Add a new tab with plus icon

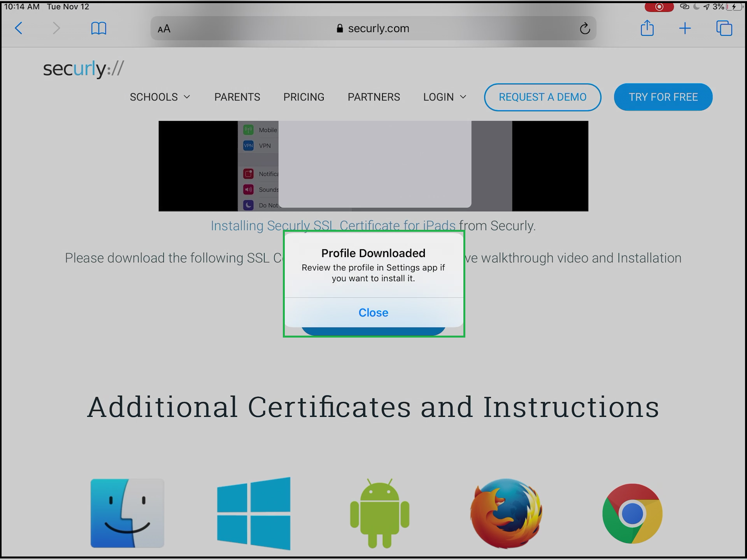coord(685,28)
